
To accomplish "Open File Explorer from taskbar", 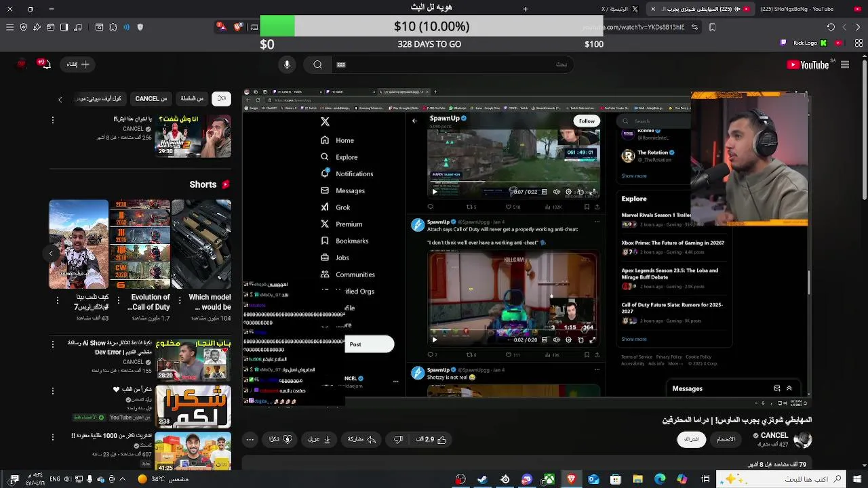I will pyautogui.click(x=637, y=479).
